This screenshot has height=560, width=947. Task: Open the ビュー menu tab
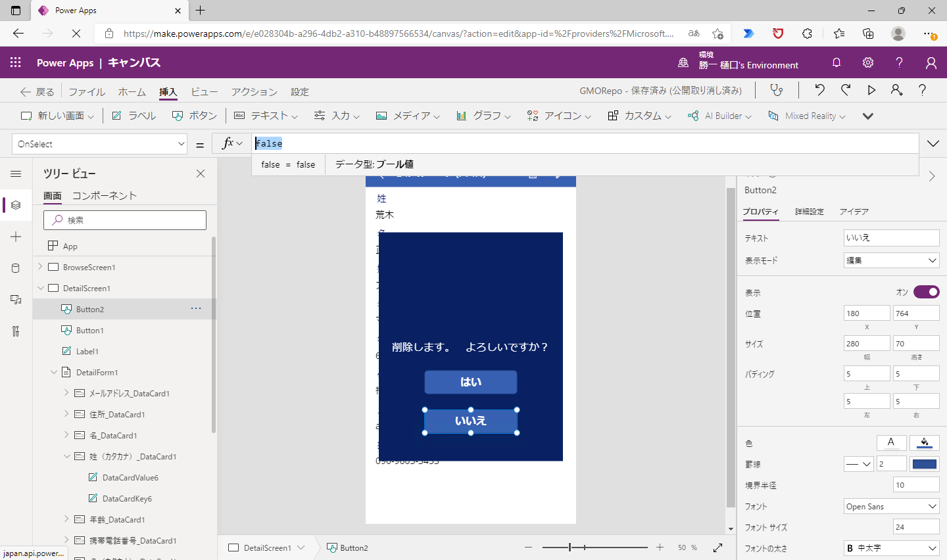(205, 91)
